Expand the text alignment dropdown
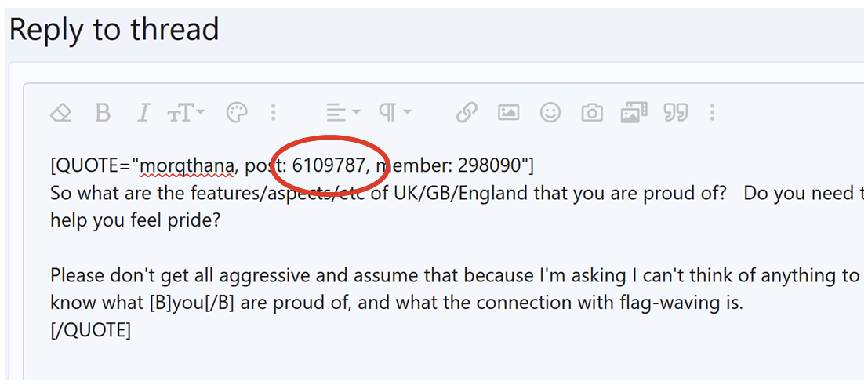 343,114
